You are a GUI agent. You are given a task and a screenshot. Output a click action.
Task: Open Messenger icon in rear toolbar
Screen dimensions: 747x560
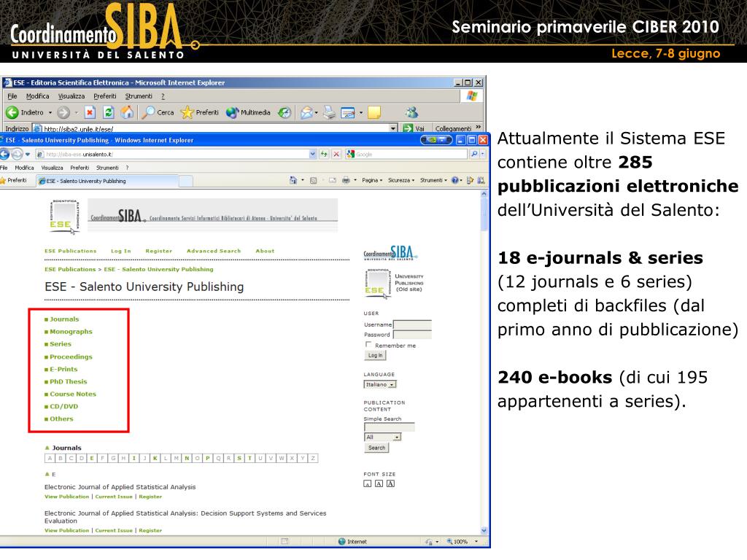tap(411, 112)
